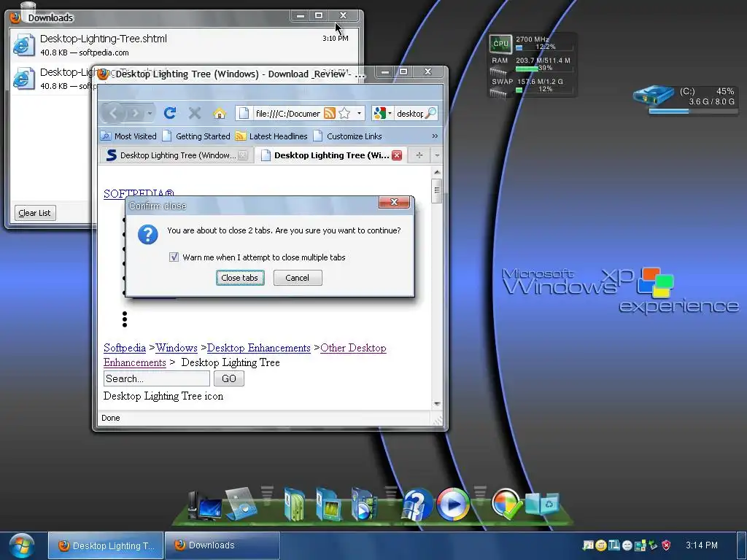The height and width of the screenshot is (560, 747).
Task: Confirm with the Close tabs button
Action: coord(239,278)
